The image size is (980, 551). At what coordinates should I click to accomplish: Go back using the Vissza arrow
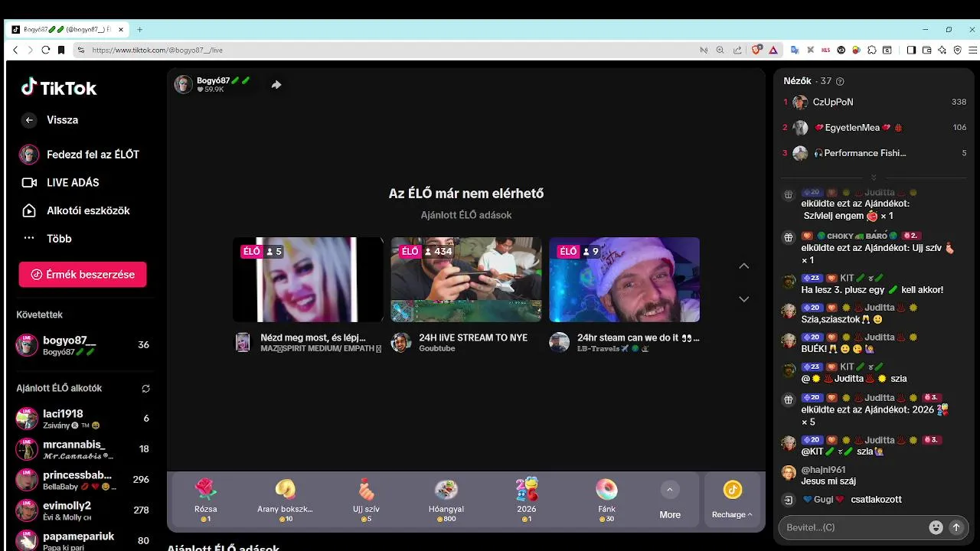(29, 120)
